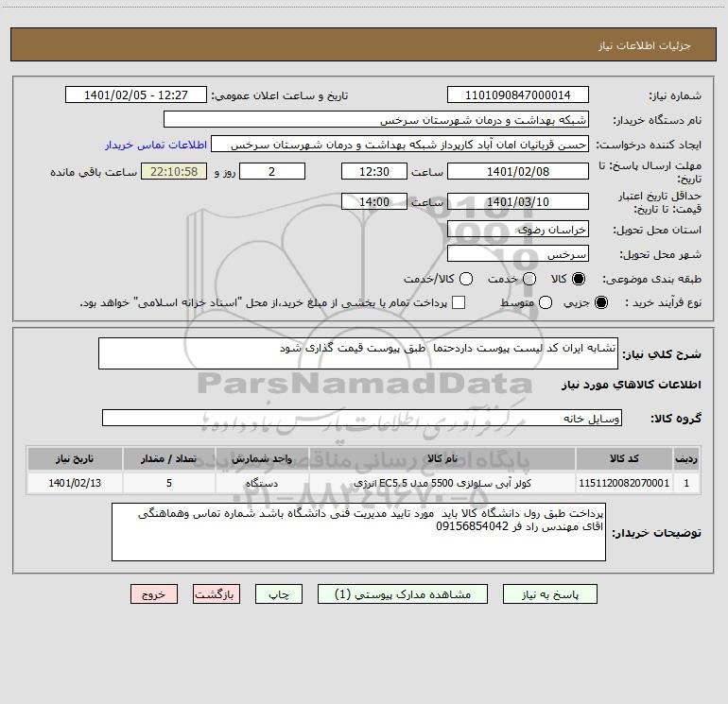Click the price validity date 1401/03/10
This screenshot has width=728, height=704.
pos(518,201)
